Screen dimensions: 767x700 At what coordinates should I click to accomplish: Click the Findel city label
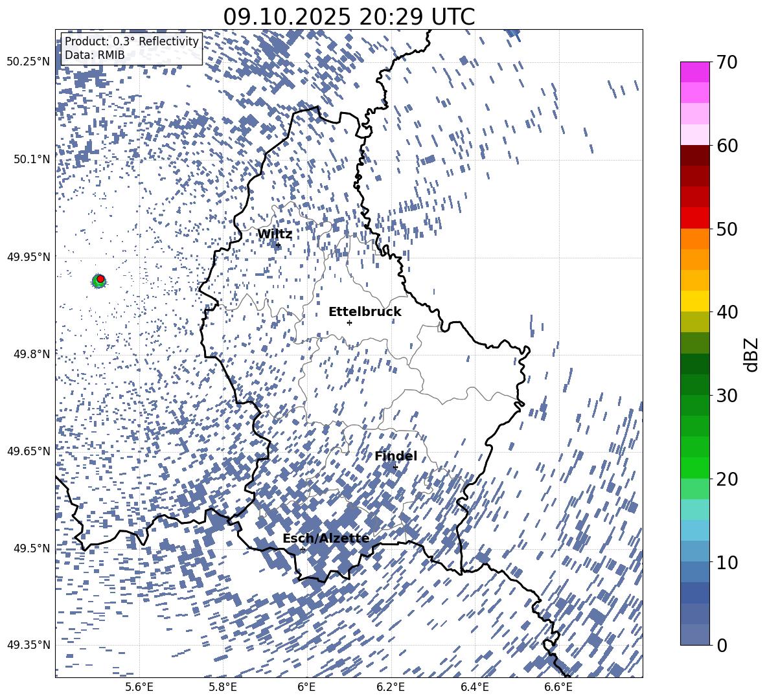(396, 456)
